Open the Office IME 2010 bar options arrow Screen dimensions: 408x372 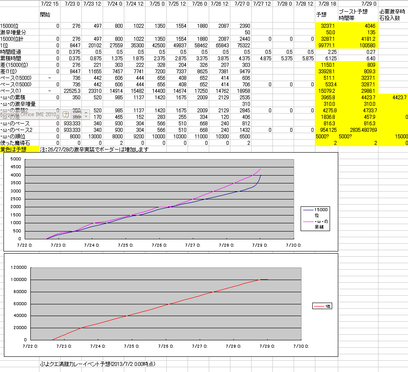coord(86,115)
